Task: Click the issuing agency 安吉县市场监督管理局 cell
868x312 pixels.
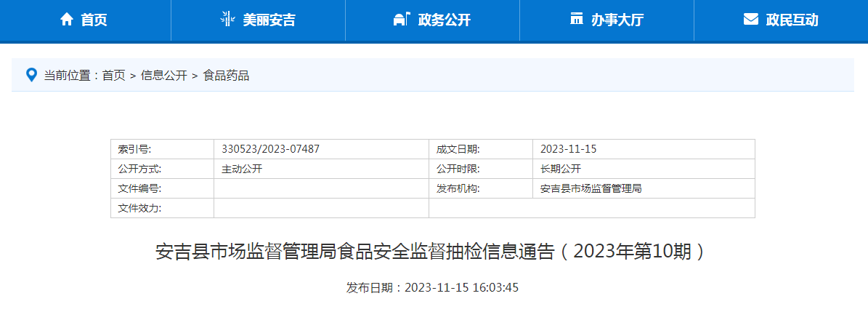Action: click(x=591, y=188)
